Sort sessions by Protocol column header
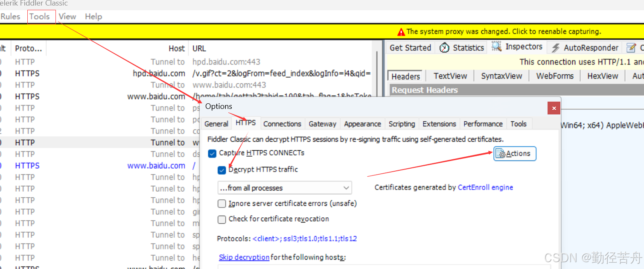644x269 pixels. point(29,49)
